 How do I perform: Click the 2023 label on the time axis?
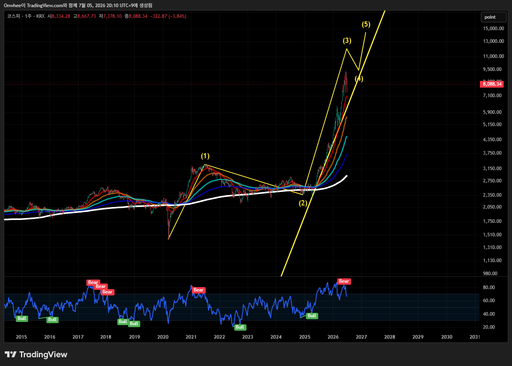point(248,337)
